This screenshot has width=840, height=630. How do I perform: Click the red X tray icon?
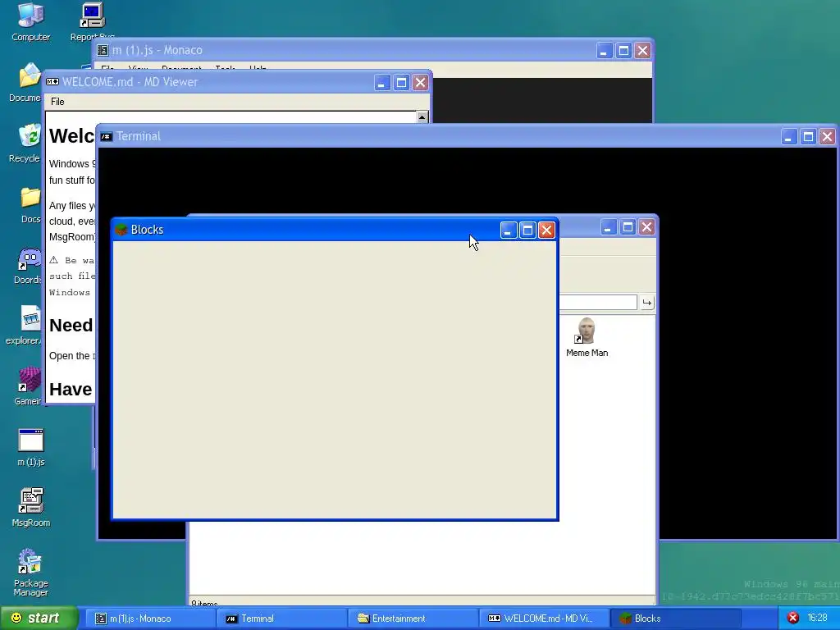click(x=793, y=618)
